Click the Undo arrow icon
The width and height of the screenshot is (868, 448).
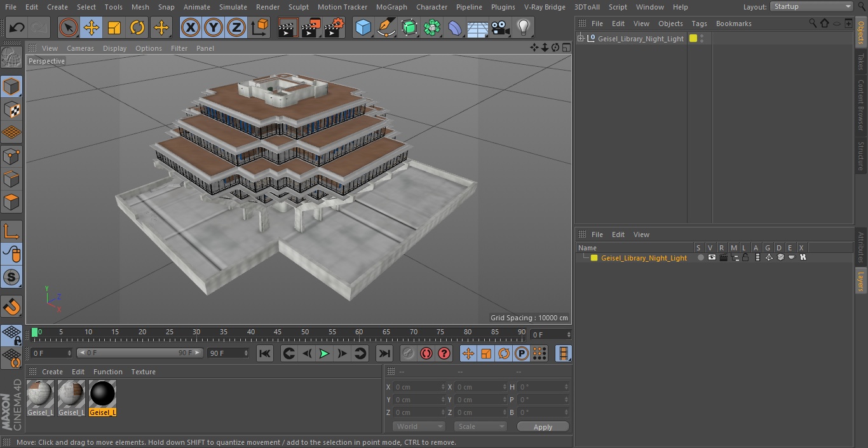point(17,27)
